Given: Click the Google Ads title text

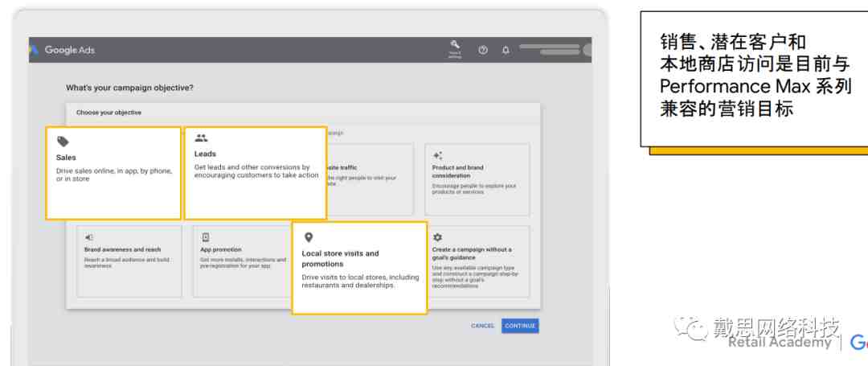Looking at the screenshot, I should point(70,50).
